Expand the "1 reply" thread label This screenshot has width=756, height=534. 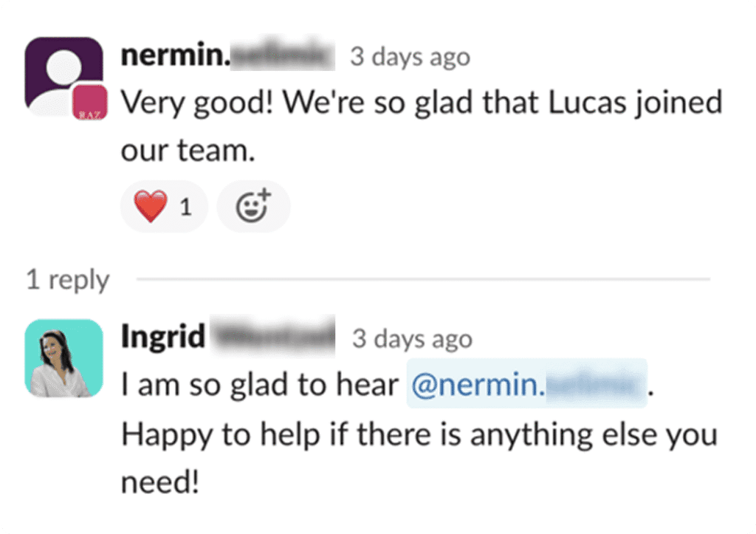67,280
